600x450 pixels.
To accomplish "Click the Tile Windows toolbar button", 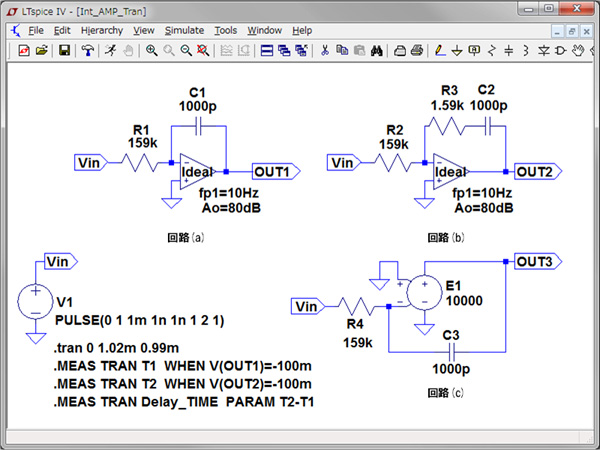I will 267,50.
